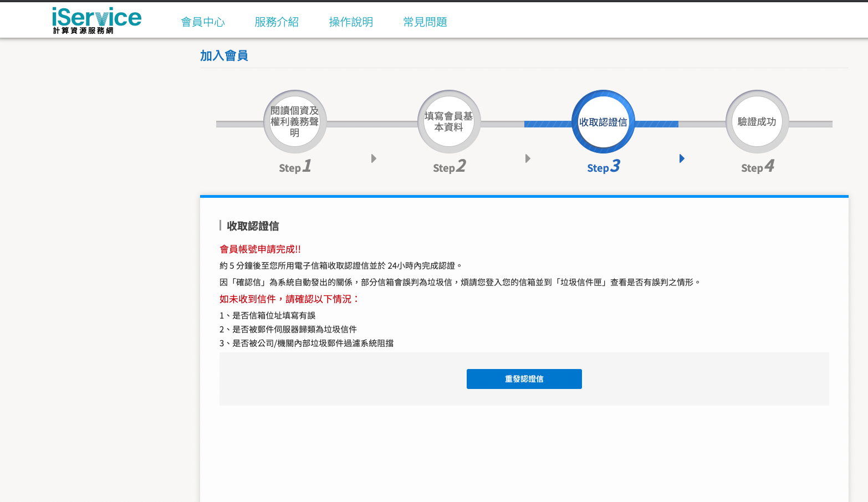Screen dimensions: 868x502
Task: Select the active 收取認證信 step circle
Action: 603,122
